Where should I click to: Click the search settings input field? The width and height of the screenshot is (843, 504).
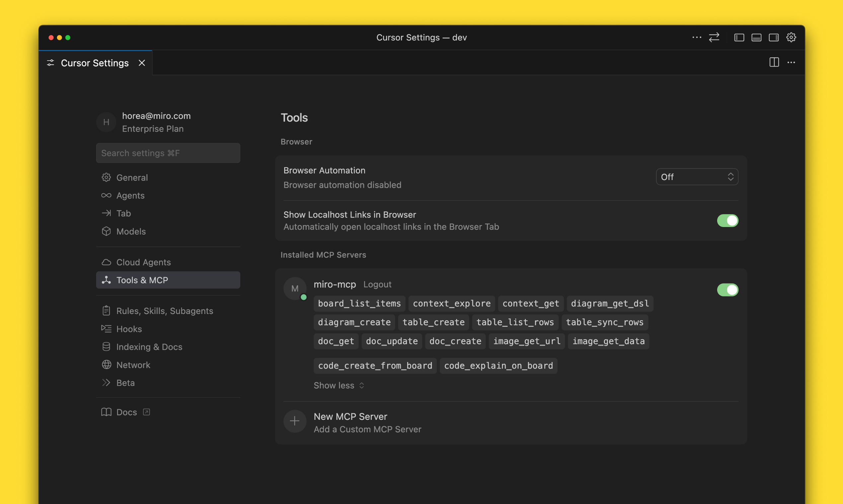click(x=168, y=153)
